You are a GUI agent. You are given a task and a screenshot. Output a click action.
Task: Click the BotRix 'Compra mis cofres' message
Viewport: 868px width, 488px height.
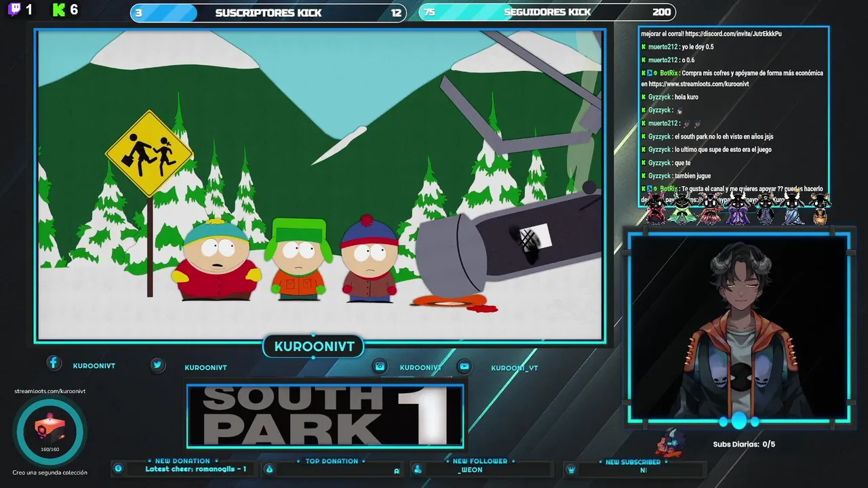(x=732, y=79)
